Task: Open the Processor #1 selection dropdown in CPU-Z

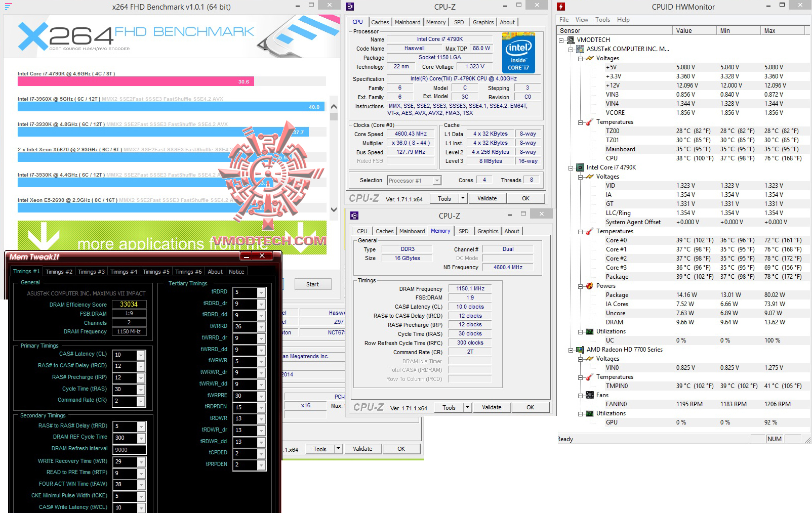Action: click(x=437, y=181)
